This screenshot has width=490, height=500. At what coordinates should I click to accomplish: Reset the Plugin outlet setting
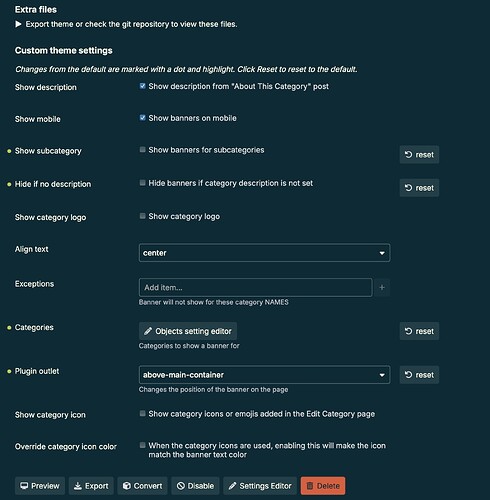(x=419, y=375)
